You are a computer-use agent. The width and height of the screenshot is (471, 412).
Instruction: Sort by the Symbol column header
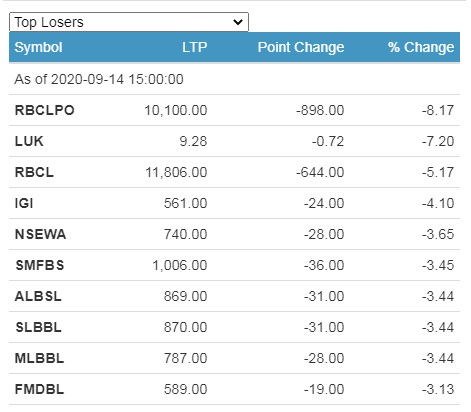pos(38,47)
